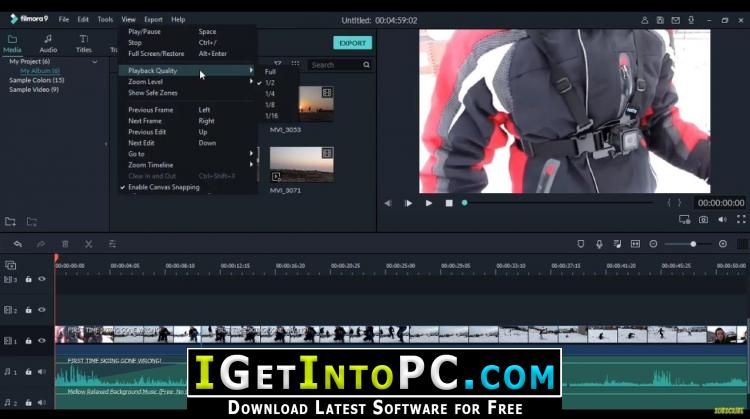Screen dimensions: 750x419
Task: Zoom in timeline plus icon
Action: coord(723,244)
